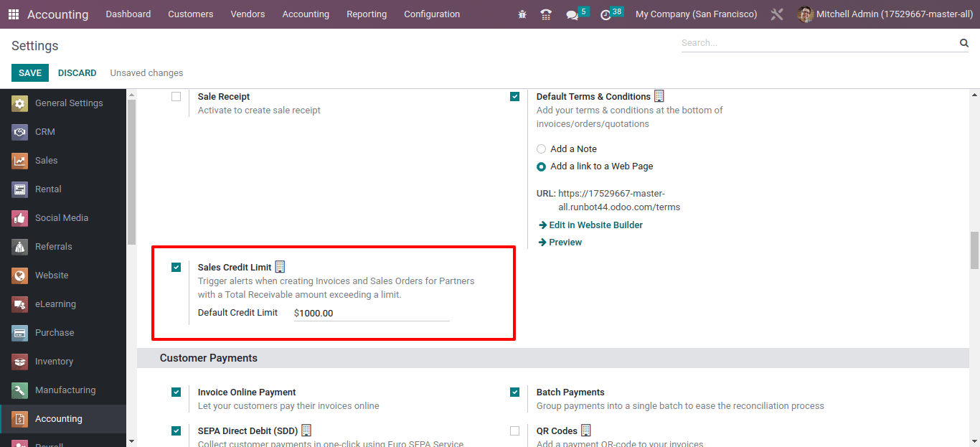Screen dimensions: 980x447
Task: Click the eLearning sidebar icon
Action: (20, 304)
